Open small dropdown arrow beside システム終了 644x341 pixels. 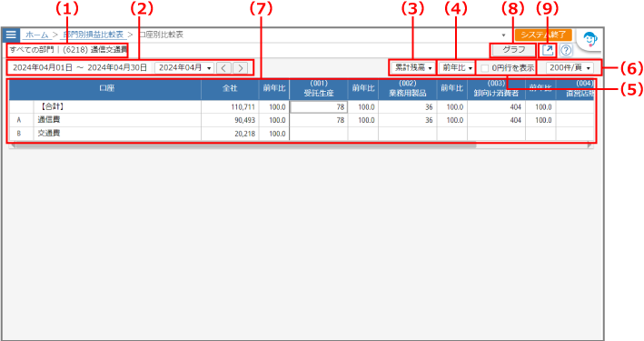pyautogui.click(x=504, y=35)
